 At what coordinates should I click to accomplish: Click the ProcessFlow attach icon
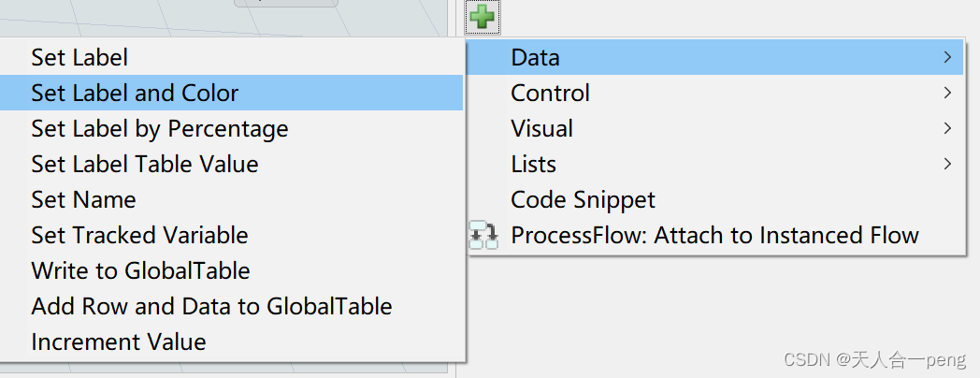pyautogui.click(x=483, y=236)
